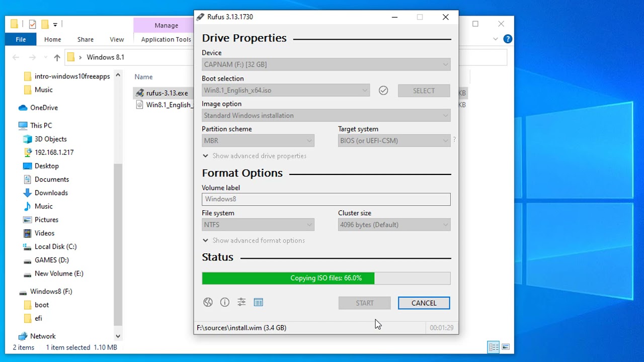Viewport: 644px width, 362px height.
Task: Open the File menu in Explorer
Action: pos(21,39)
